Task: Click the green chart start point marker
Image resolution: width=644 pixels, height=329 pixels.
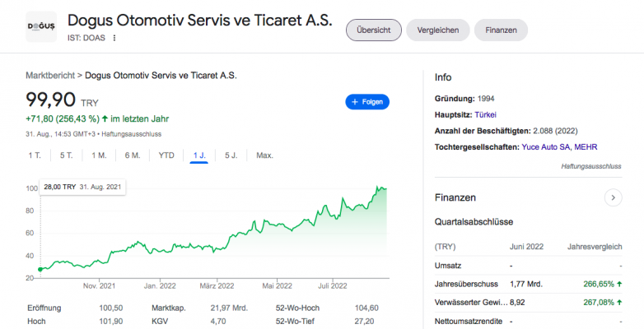Action: point(40,270)
